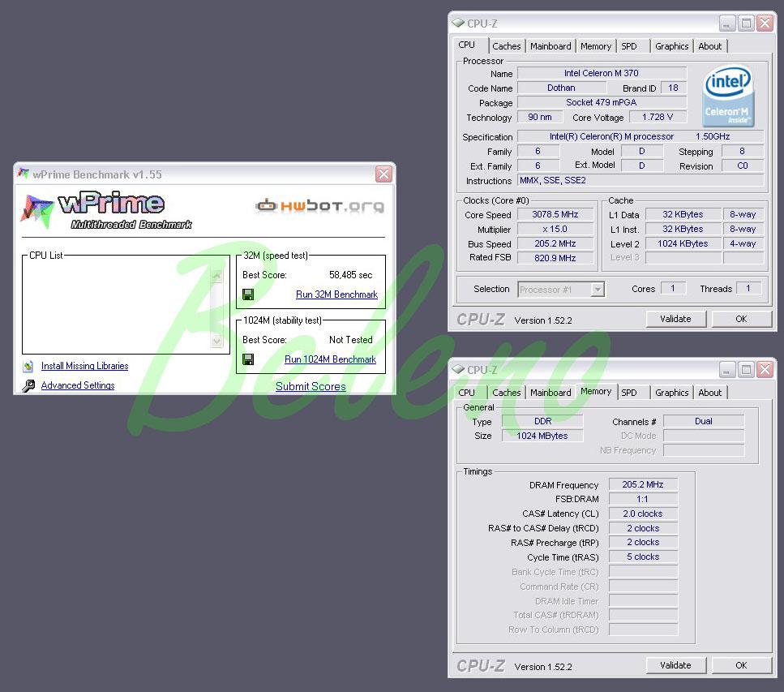
Task: Select Memory tab in bottom CPU-Z
Action: pyautogui.click(x=596, y=391)
